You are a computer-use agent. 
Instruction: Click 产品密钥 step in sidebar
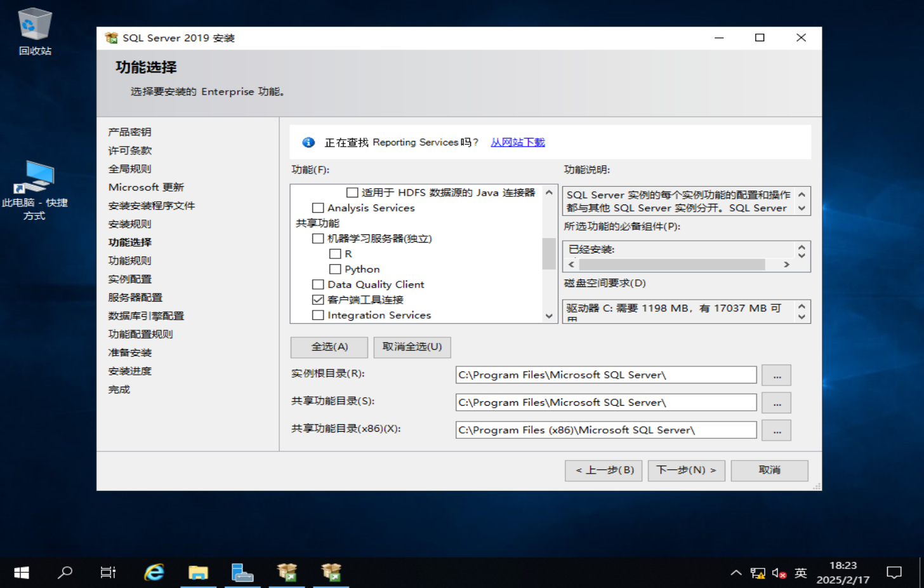pyautogui.click(x=129, y=132)
